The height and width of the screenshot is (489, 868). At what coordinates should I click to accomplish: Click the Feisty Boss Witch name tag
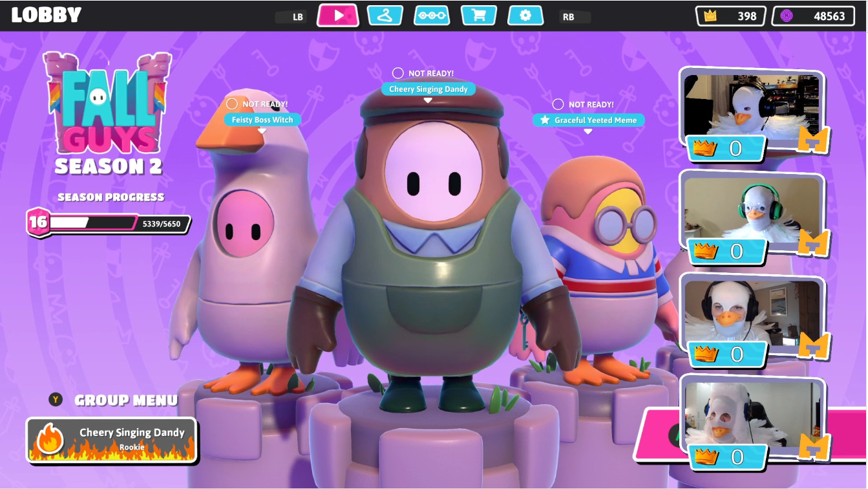[262, 120]
